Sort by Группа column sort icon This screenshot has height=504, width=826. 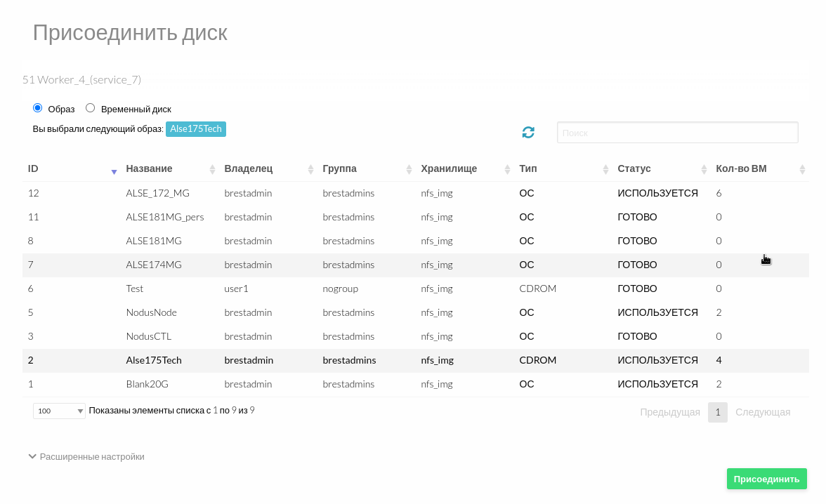(409, 169)
